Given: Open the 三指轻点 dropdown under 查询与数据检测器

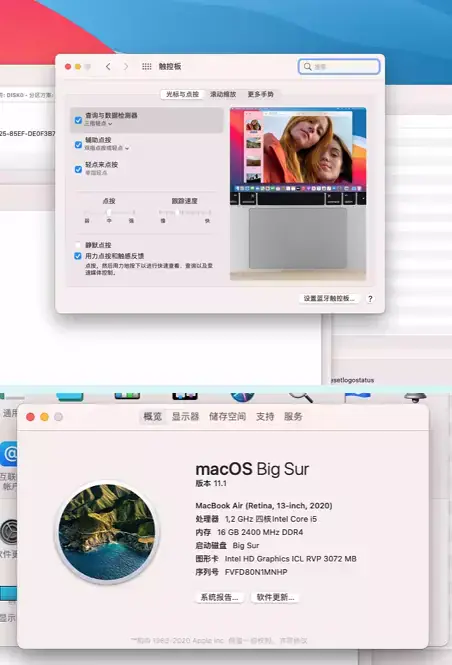Looking at the screenshot, I should [98, 123].
